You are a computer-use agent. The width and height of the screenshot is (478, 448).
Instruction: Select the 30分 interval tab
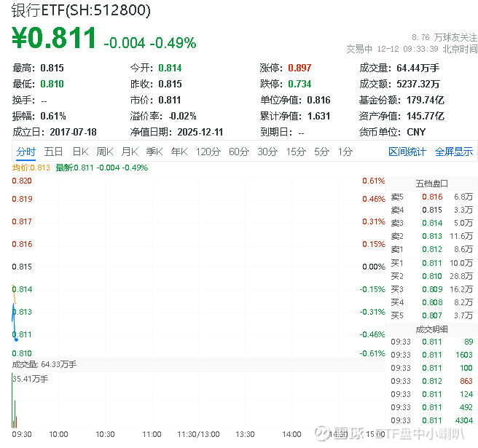[267, 152]
